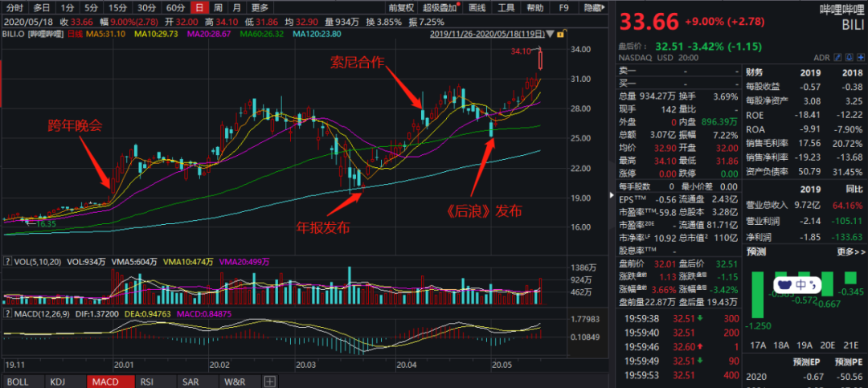Image resolution: width=868 pixels, height=388 pixels.
Task: Open the 超级叠加 overlay menu
Action: coord(440,8)
